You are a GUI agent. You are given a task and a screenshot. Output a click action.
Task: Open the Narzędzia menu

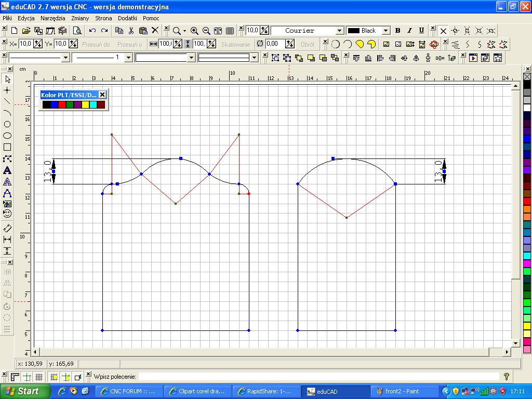point(52,18)
